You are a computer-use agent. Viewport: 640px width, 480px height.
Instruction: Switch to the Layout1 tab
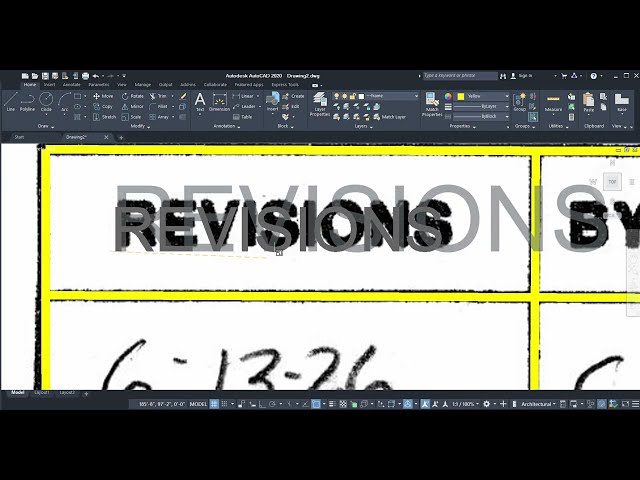point(42,393)
